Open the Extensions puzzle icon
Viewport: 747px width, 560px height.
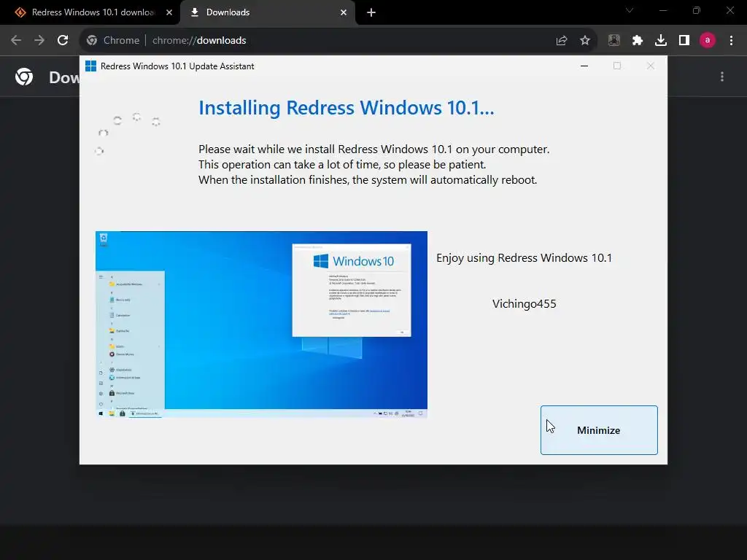click(x=638, y=41)
